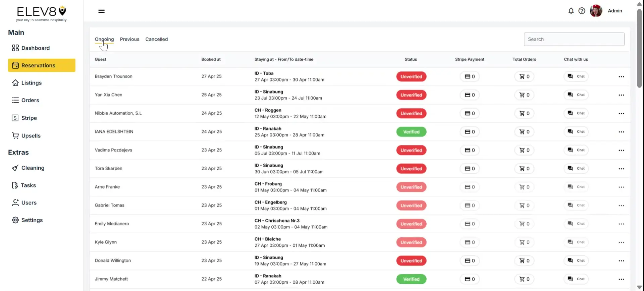This screenshot has width=644, height=291.
Task: Open Upsells in the sidebar
Action: click(42, 136)
